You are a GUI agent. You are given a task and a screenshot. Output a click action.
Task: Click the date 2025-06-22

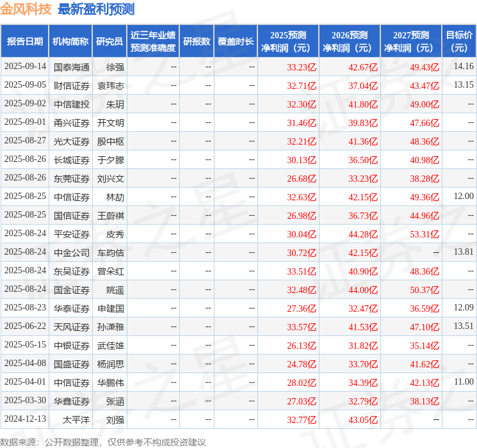(25, 326)
